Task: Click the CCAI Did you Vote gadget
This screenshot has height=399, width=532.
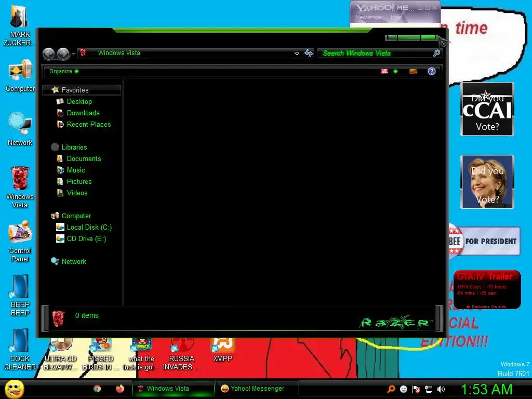Action: [x=487, y=109]
